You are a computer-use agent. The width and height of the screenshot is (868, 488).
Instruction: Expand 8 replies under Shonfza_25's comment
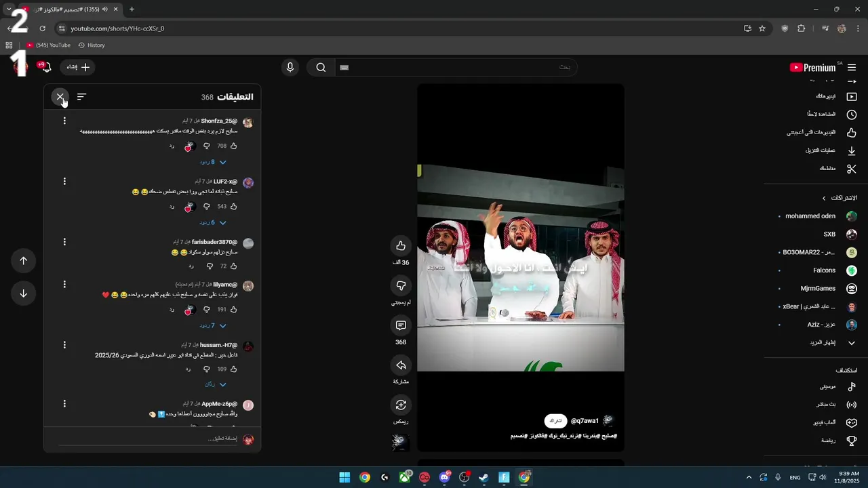coord(213,162)
